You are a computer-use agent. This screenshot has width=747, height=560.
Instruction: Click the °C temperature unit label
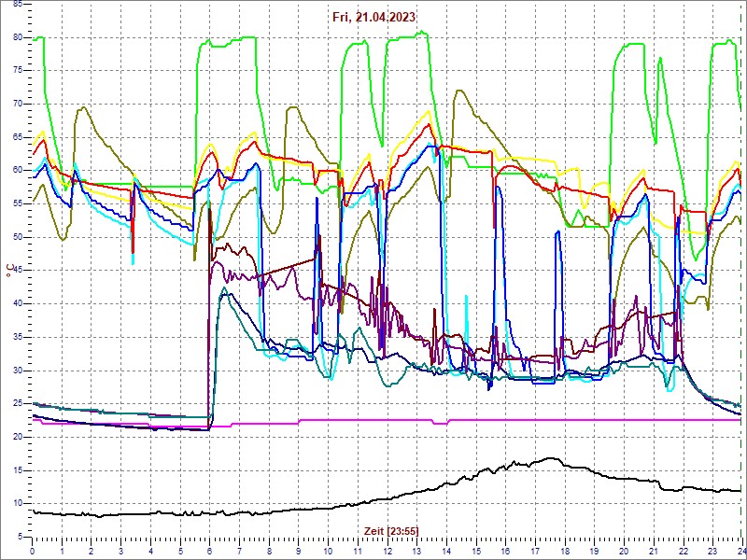click(x=9, y=270)
